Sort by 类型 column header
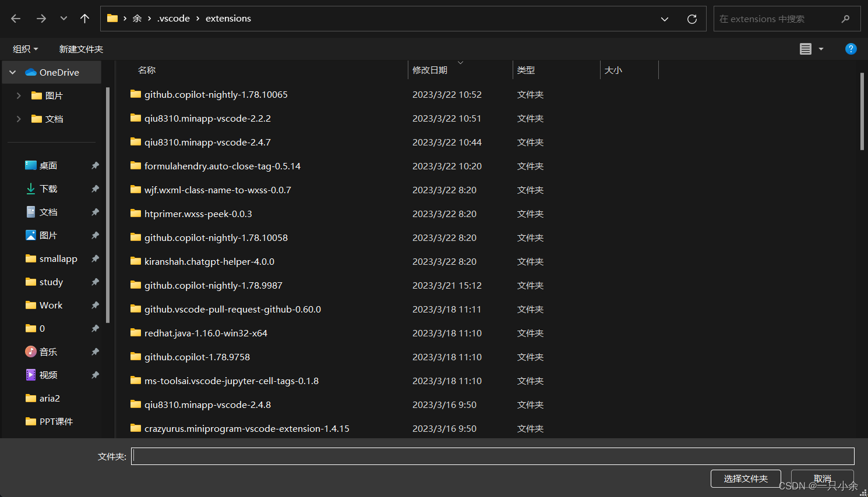Viewport: 868px width, 497px height. (x=526, y=70)
